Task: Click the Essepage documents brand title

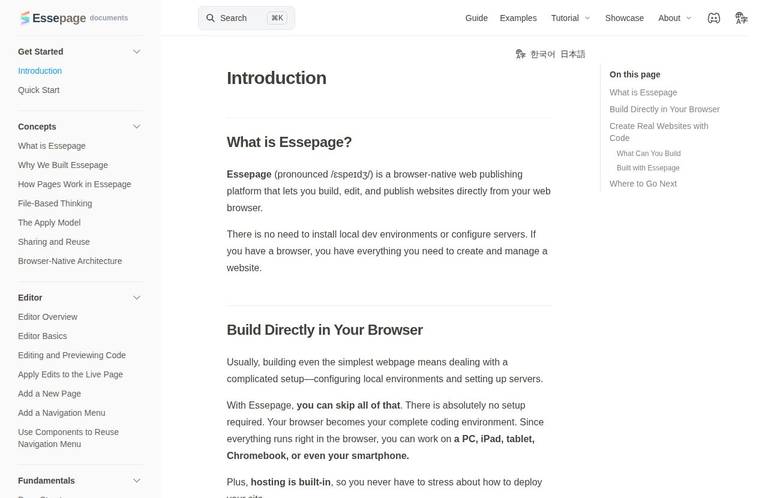Action: pos(73,18)
